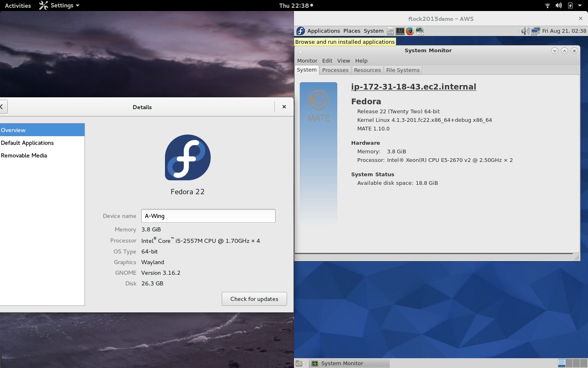Click the Fedora 22 label under logo
This screenshot has width=588, height=368.
[187, 192]
